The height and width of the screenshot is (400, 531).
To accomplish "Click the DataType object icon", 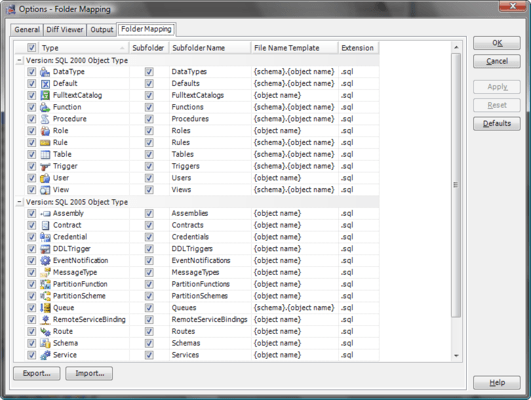I will (45, 72).
